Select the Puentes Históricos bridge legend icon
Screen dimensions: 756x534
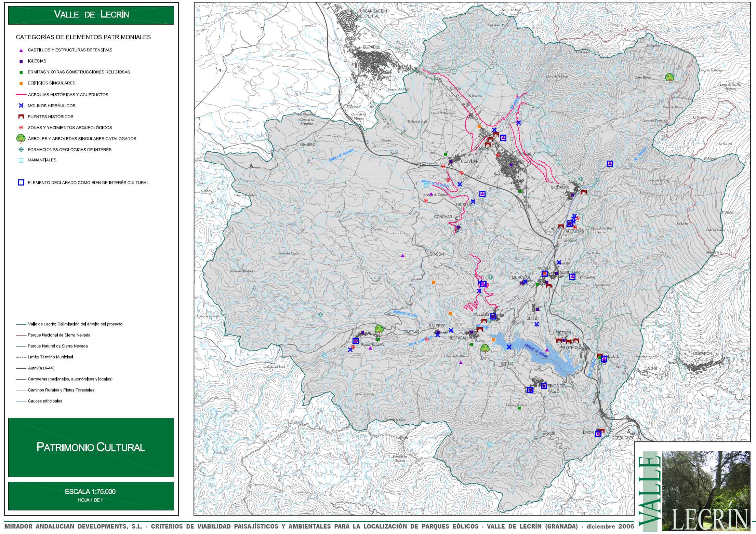[x=21, y=117]
